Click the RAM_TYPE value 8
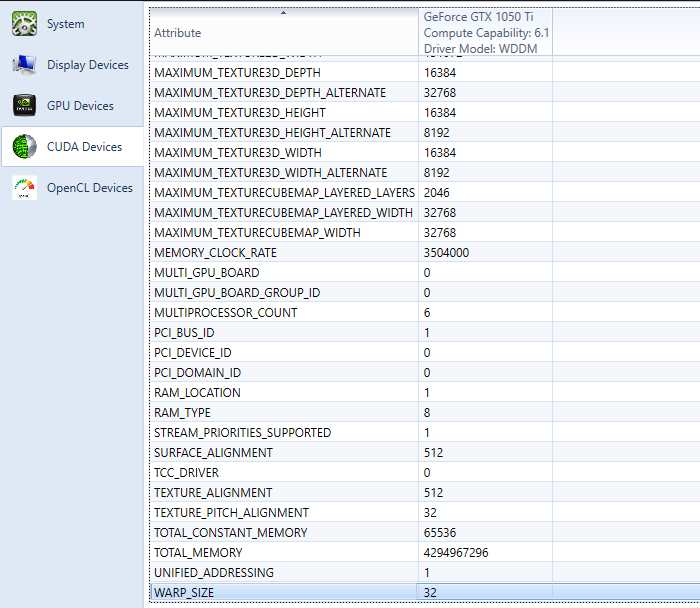700x608 pixels. pos(427,413)
